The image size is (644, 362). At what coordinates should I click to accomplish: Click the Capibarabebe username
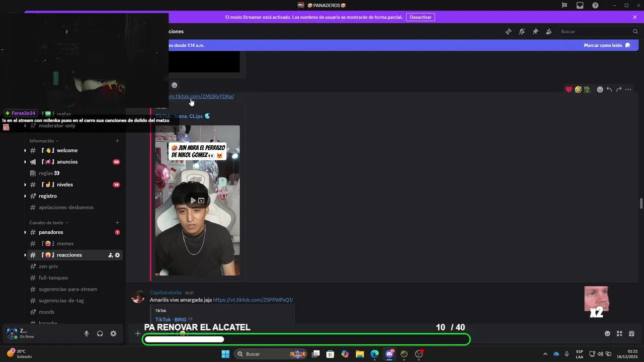tap(166, 293)
